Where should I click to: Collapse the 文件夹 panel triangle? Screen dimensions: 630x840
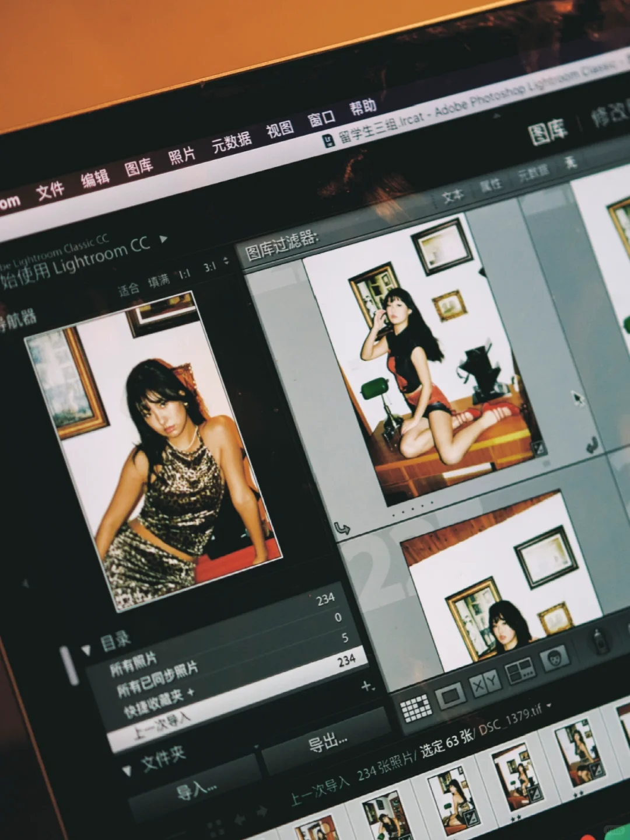(127, 771)
